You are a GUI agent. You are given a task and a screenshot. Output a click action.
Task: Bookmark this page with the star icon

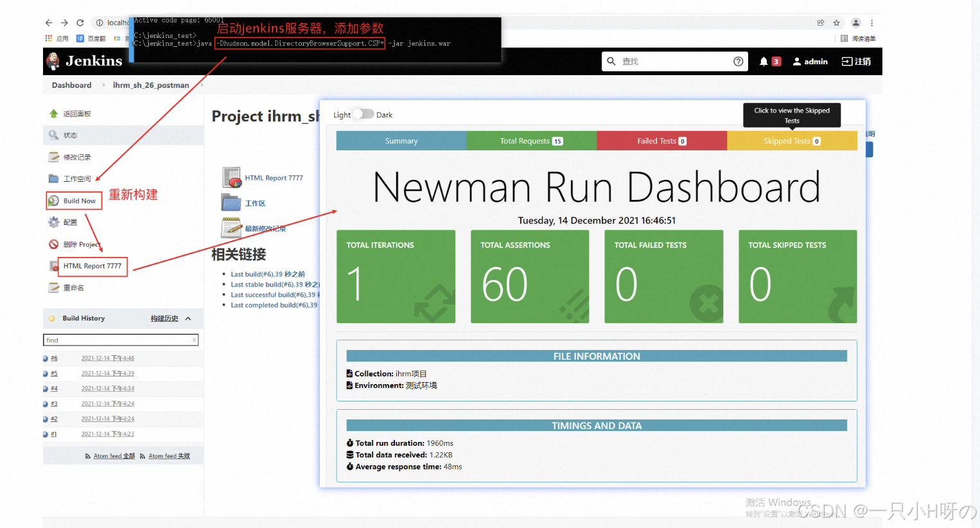pyautogui.click(x=836, y=22)
